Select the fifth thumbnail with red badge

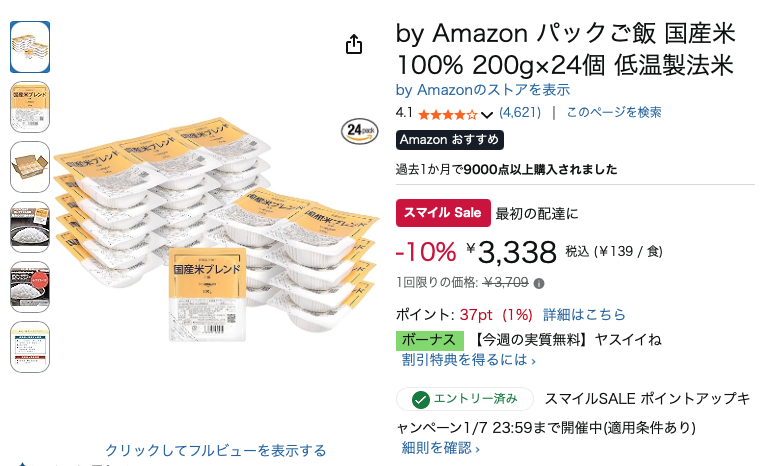(30, 287)
